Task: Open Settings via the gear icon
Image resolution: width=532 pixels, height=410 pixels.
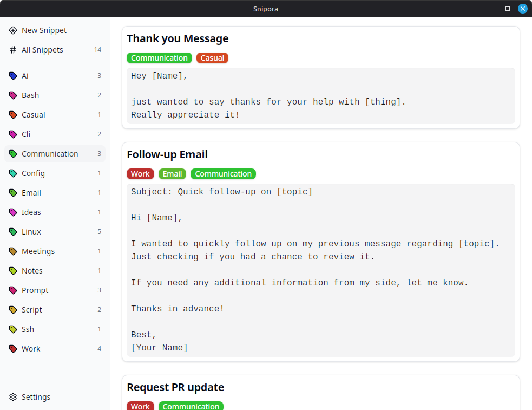Action: [x=13, y=397]
